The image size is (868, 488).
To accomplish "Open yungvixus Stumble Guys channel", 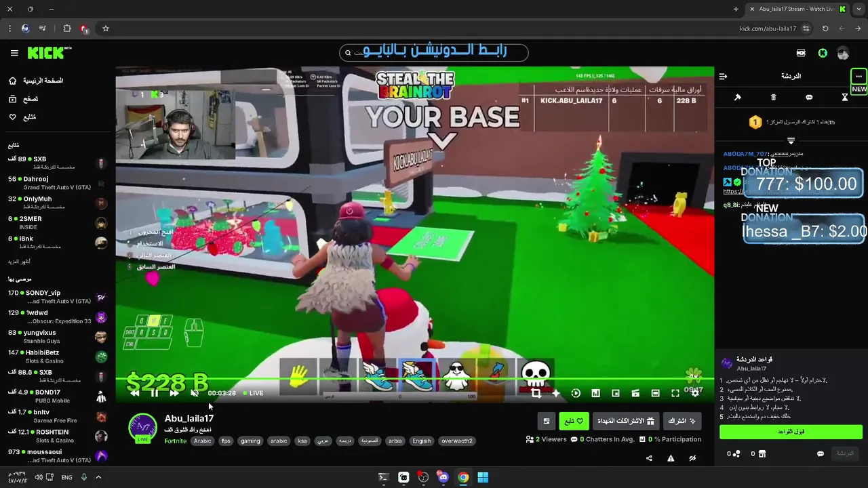I will point(57,336).
